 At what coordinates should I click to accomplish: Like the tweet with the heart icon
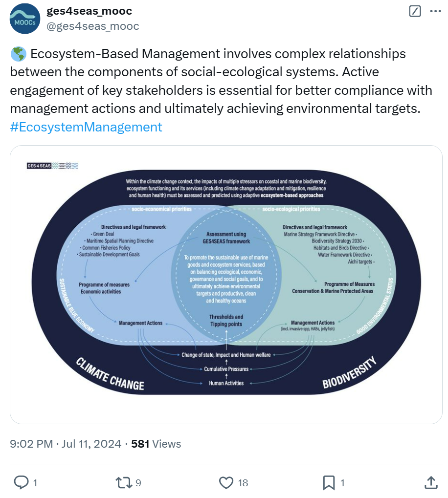click(x=226, y=483)
